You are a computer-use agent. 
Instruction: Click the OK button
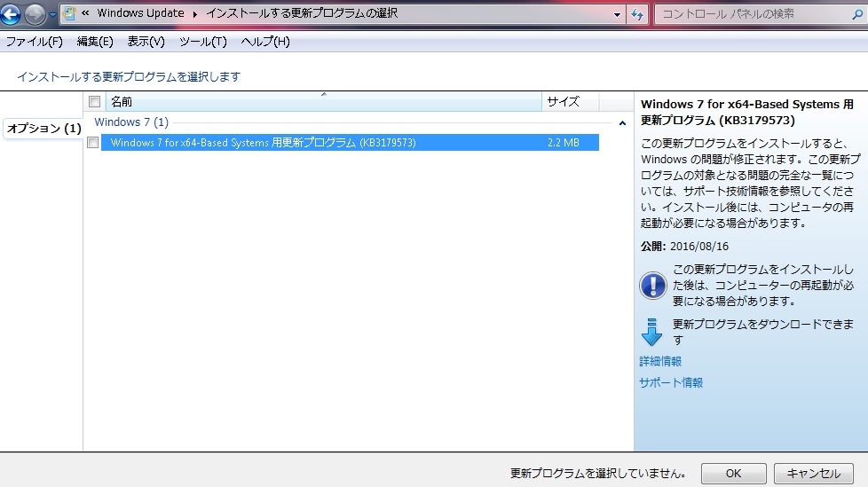click(x=733, y=473)
